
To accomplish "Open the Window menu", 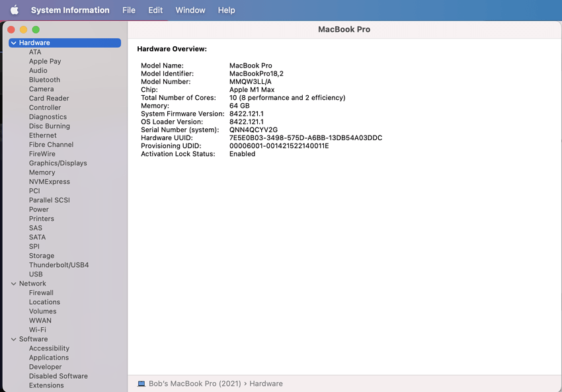I will [190, 10].
